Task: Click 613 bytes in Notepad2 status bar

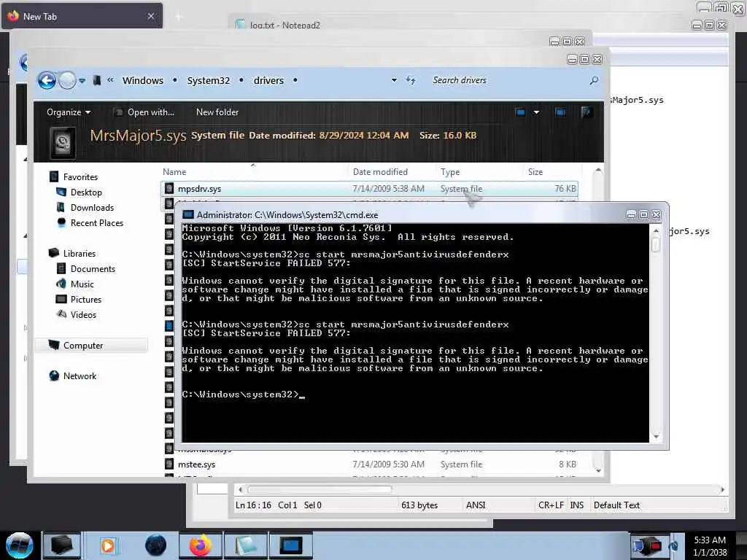Action: pos(419,505)
